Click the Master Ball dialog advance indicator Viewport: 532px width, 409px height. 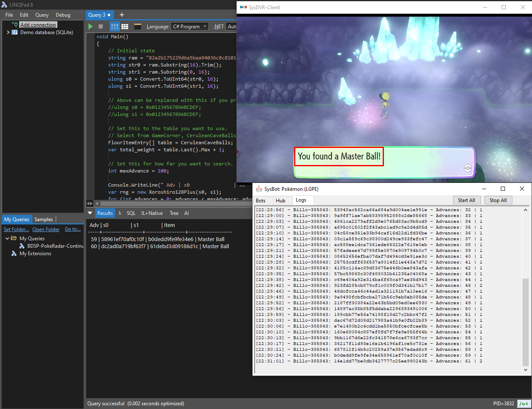coord(468,168)
